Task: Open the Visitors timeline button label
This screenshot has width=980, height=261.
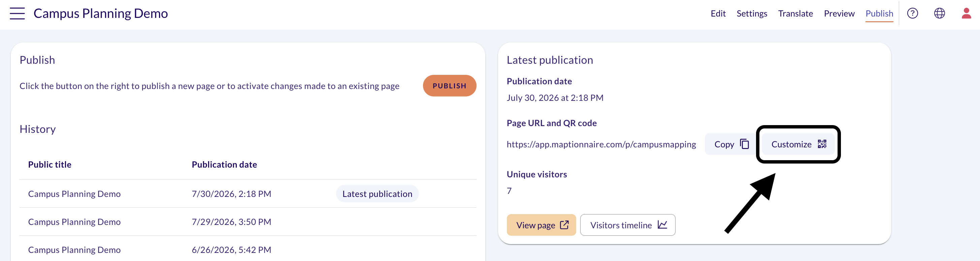Action: pyautogui.click(x=621, y=225)
